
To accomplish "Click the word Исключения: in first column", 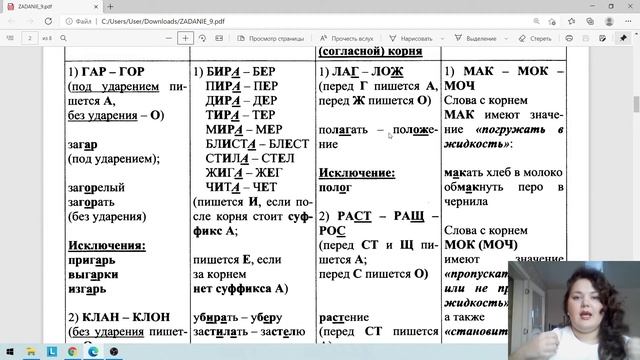I will tap(107, 245).
